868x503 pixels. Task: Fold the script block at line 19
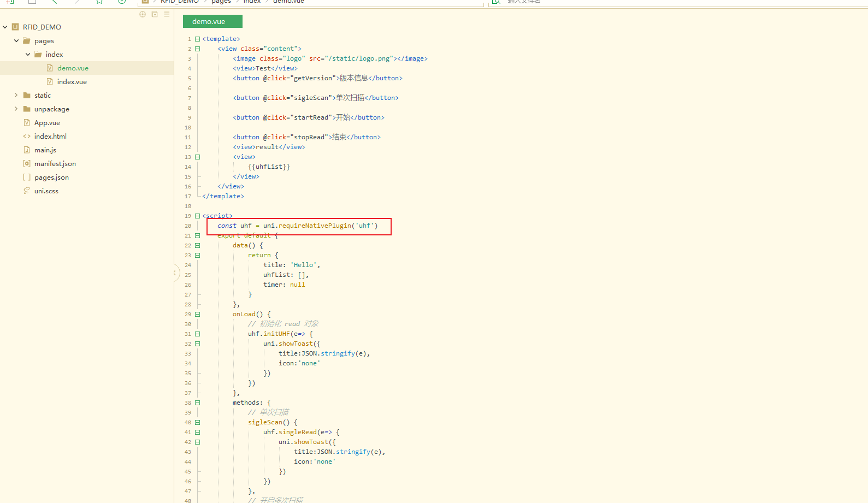pos(198,216)
